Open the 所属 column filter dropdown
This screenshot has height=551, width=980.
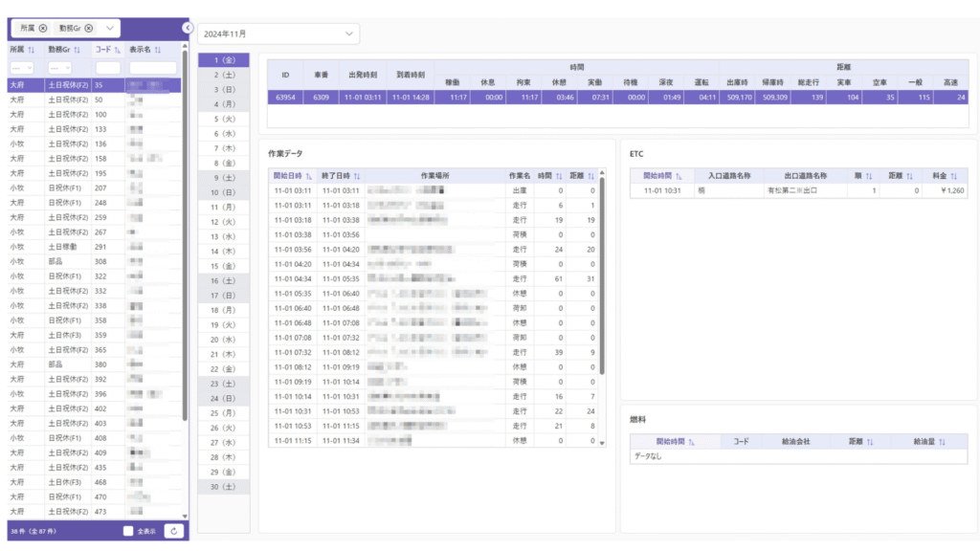tap(21, 68)
